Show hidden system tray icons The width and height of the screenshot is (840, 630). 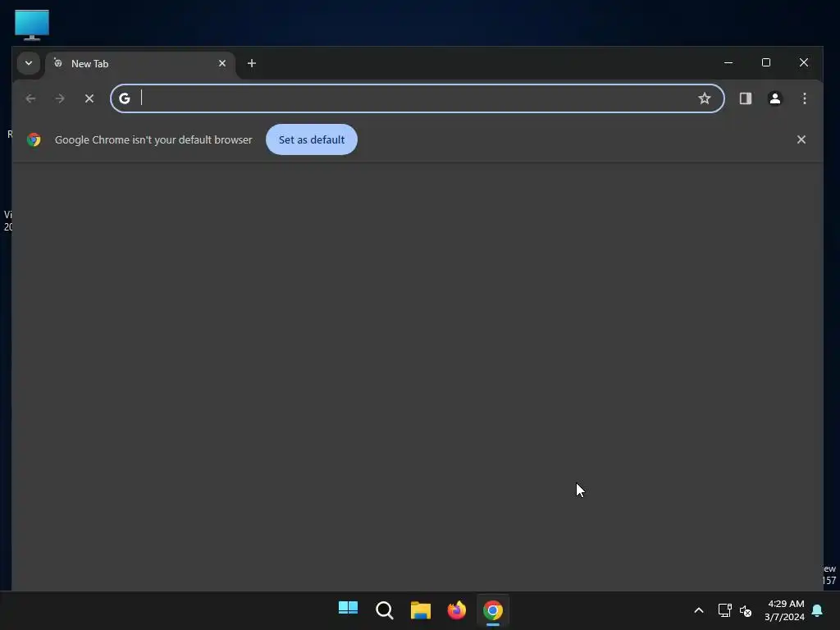coord(699,610)
